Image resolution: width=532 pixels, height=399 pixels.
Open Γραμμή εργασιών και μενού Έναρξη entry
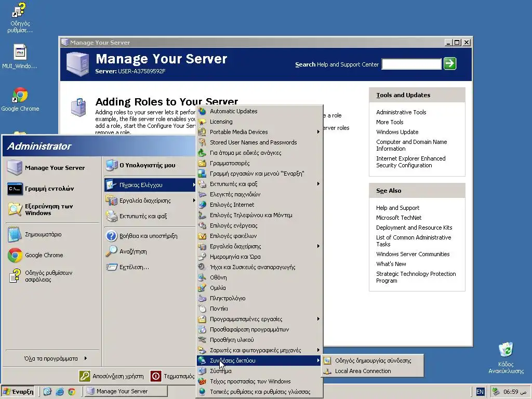tap(260, 174)
